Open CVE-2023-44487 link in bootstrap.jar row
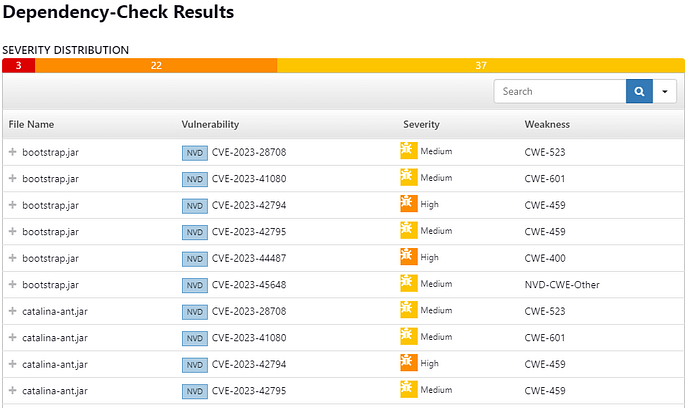The image size is (700, 408). click(x=249, y=258)
